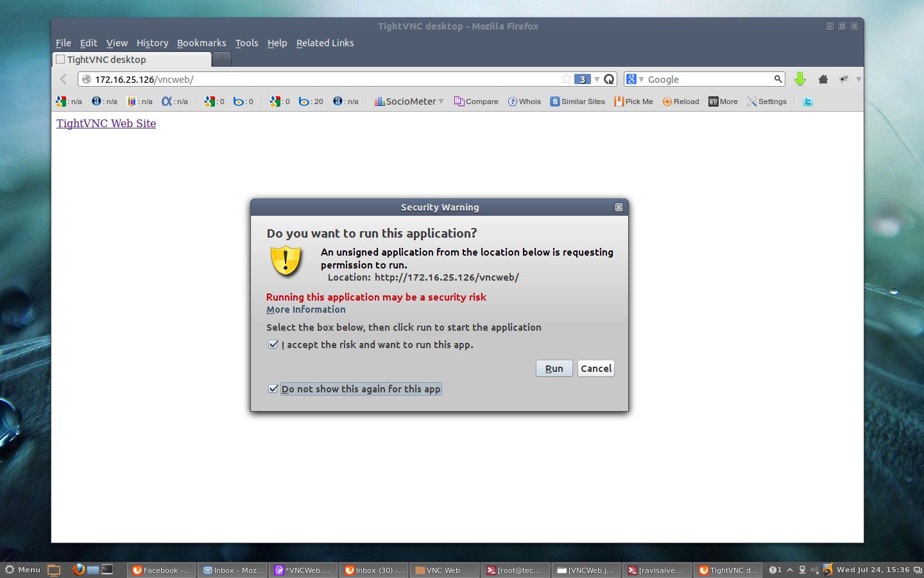This screenshot has width=924, height=578.
Task: Click the warning shield icon in dialog
Action: click(x=286, y=261)
